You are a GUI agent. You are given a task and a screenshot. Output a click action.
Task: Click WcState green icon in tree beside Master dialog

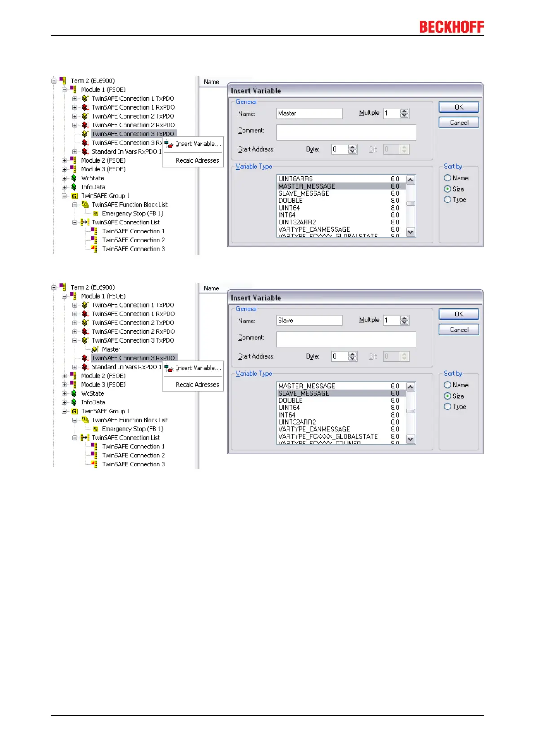click(74, 178)
